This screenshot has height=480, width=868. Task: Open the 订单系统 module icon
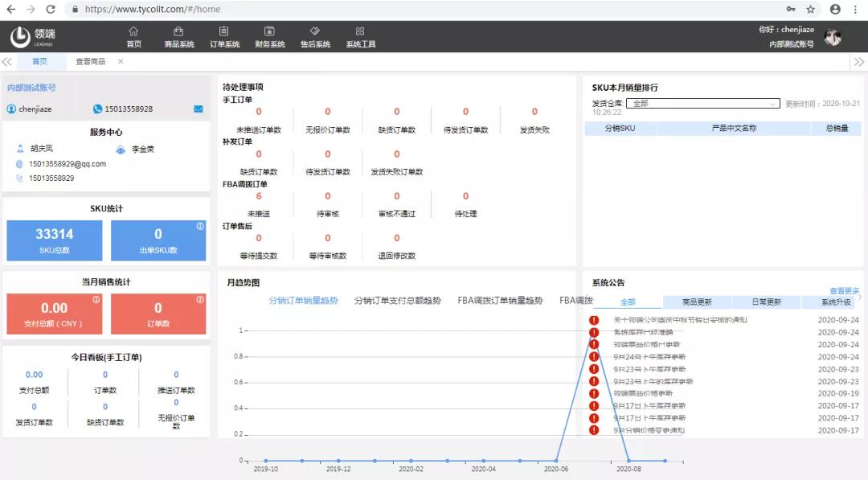point(223,33)
